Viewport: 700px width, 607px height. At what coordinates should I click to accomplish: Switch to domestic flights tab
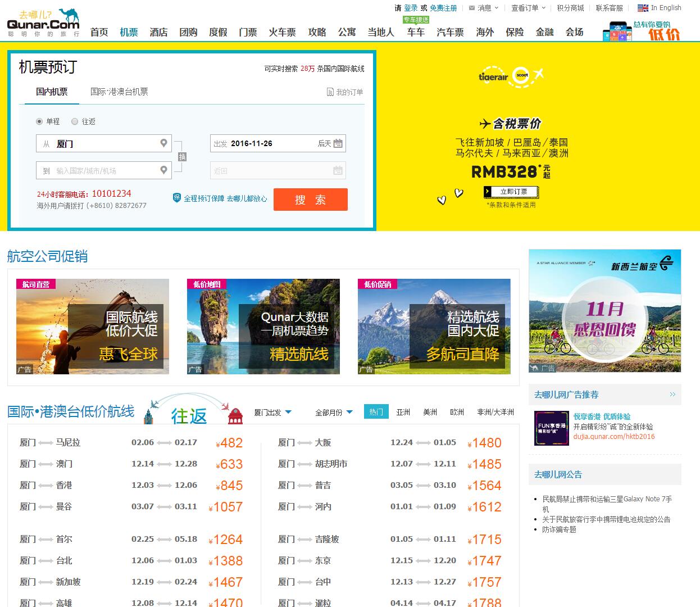52,92
